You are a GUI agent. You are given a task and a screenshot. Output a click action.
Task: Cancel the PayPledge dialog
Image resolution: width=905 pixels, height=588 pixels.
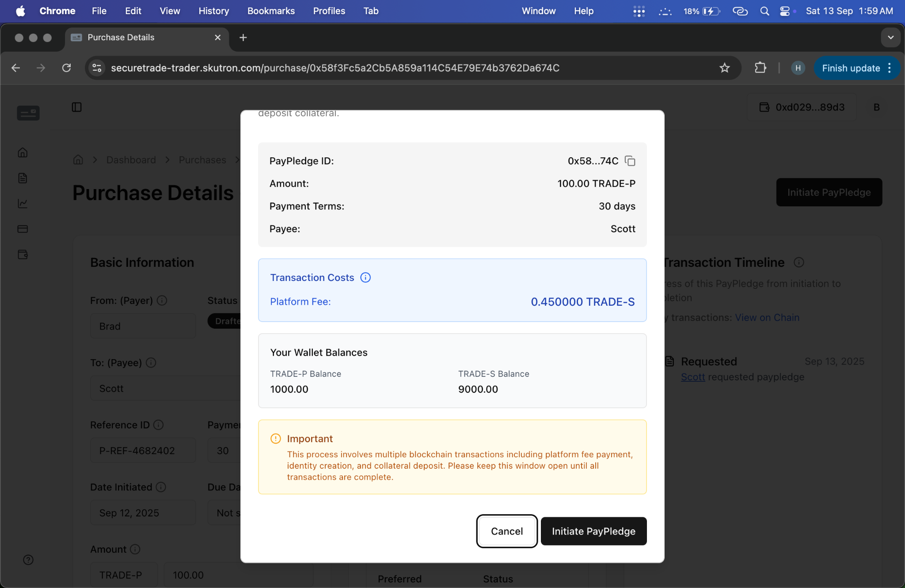pyautogui.click(x=507, y=531)
